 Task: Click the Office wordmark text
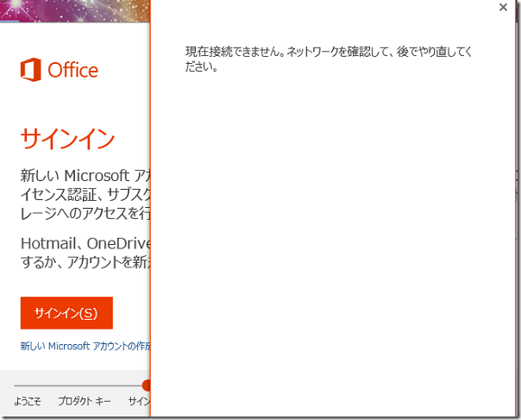[x=73, y=71]
